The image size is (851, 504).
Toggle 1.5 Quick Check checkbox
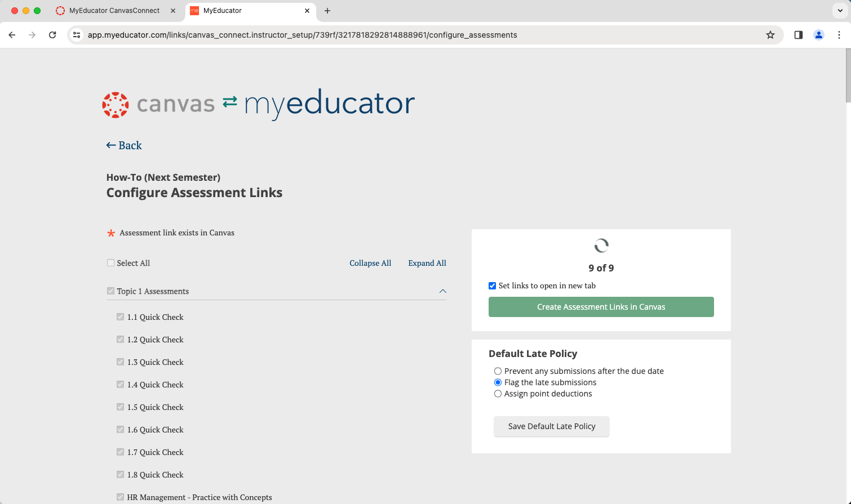120,407
